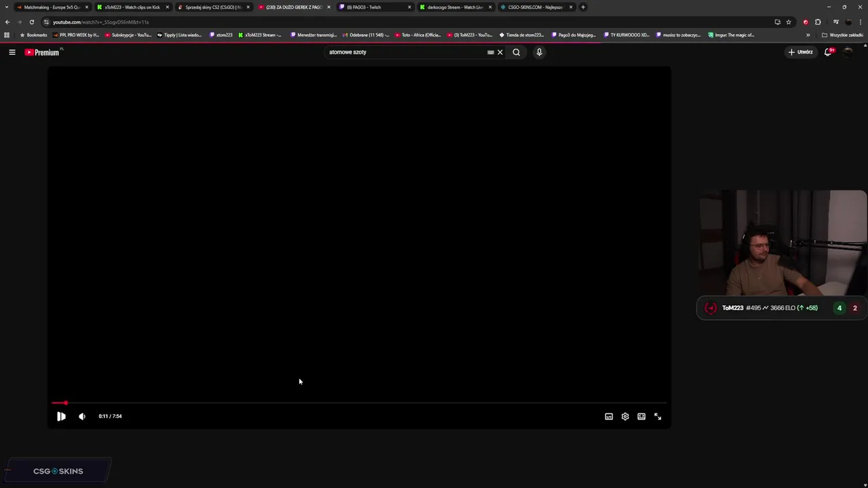Image resolution: width=868 pixels, height=488 pixels.
Task: Open the Extensions puzzle icon
Action: [818, 22]
